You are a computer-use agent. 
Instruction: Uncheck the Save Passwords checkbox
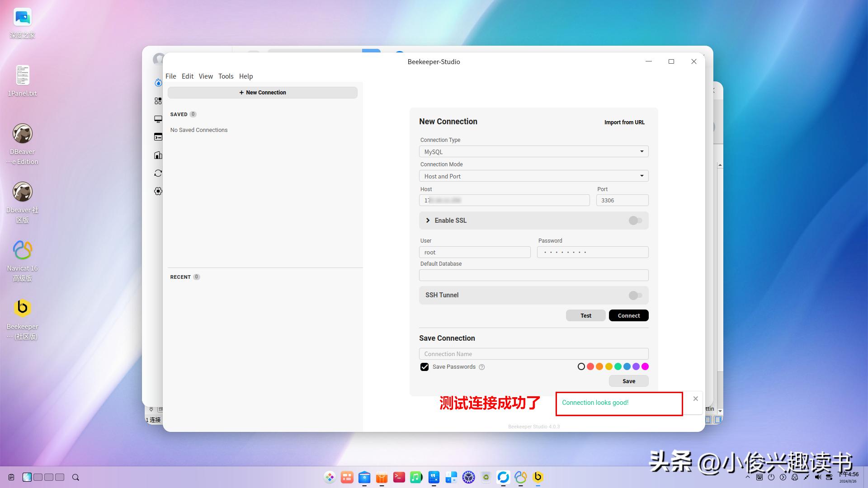[x=425, y=367]
